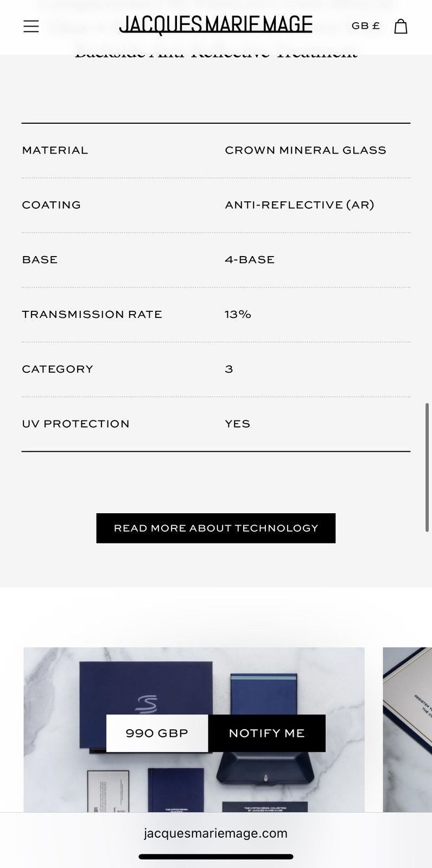Click Read More About Technology button

click(216, 528)
